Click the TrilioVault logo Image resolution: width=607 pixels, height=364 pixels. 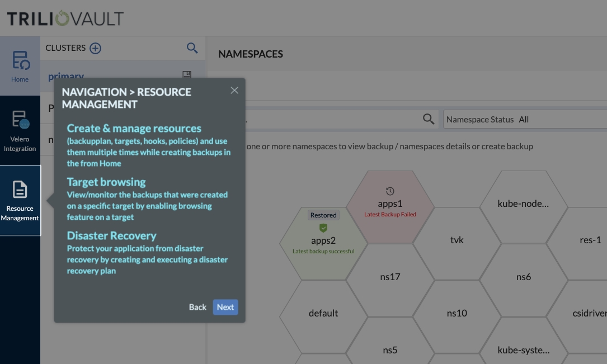tap(65, 18)
